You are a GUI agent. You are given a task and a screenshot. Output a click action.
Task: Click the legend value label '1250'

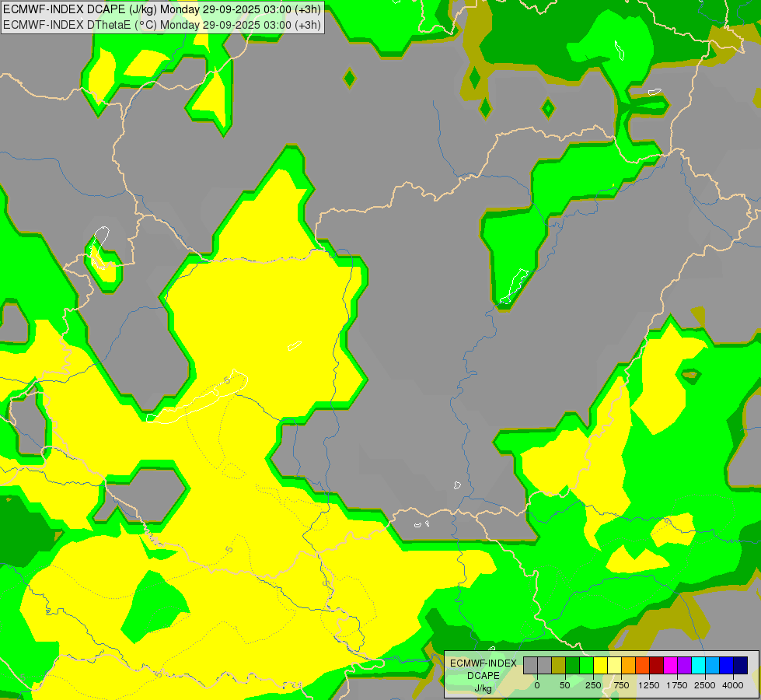(x=649, y=685)
